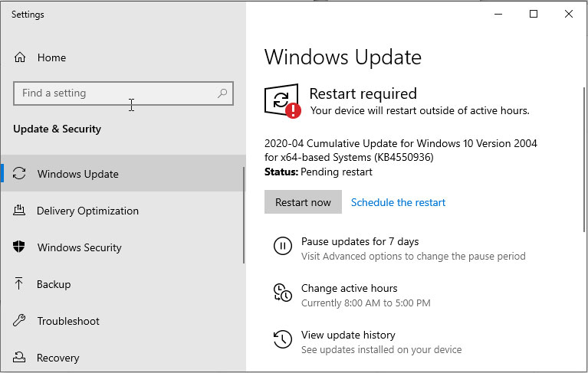Close the Settings window
Image resolution: width=588 pixels, height=373 pixels.
[x=569, y=15]
